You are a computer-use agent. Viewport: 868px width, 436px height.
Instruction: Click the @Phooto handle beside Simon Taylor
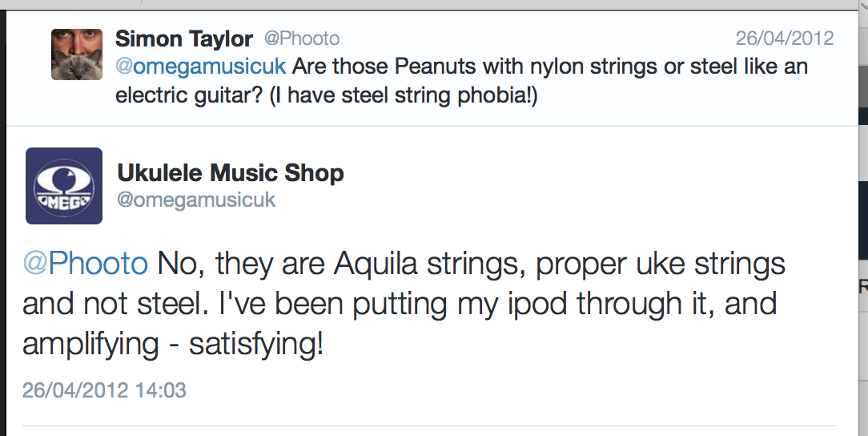click(x=302, y=38)
